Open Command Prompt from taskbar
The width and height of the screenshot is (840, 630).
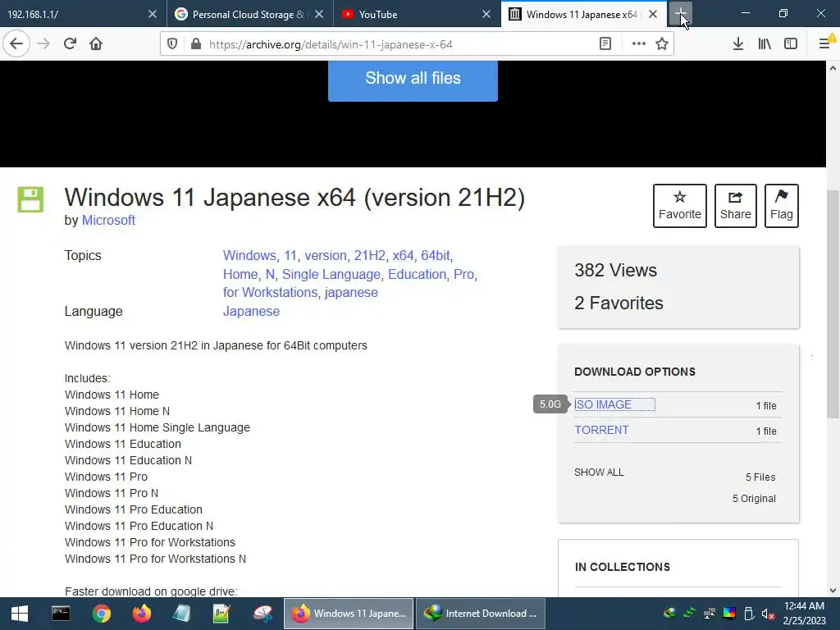[61, 614]
